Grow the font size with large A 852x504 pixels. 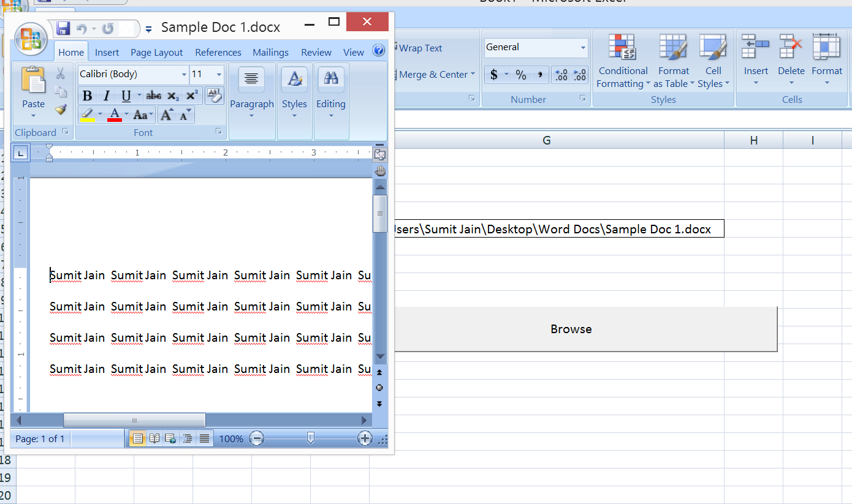click(166, 115)
